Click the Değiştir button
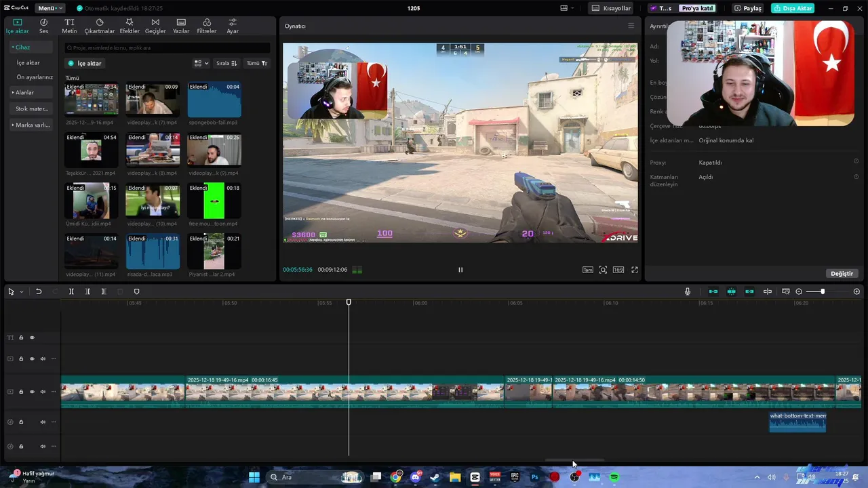This screenshot has width=868, height=488. tap(842, 273)
